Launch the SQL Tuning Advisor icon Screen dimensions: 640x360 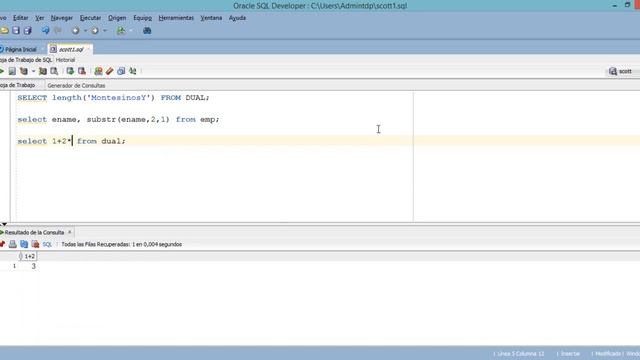(54, 71)
